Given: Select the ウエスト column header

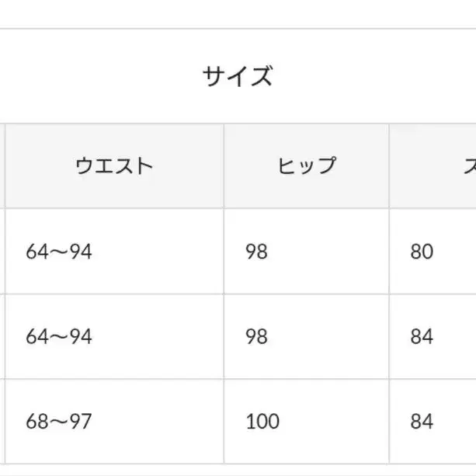Looking at the screenshot, I should (x=114, y=165).
